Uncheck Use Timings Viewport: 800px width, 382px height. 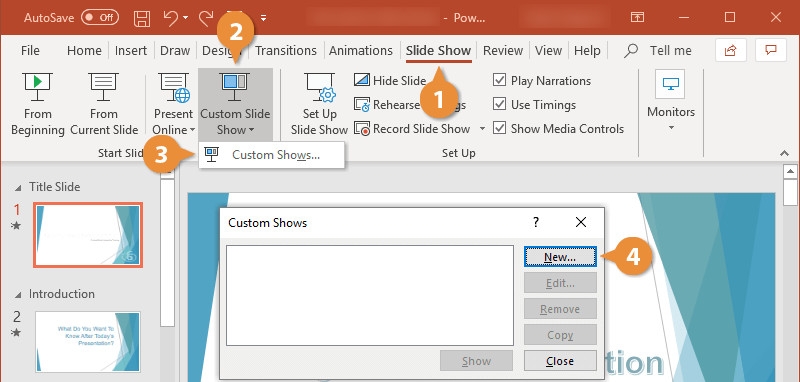pos(499,104)
